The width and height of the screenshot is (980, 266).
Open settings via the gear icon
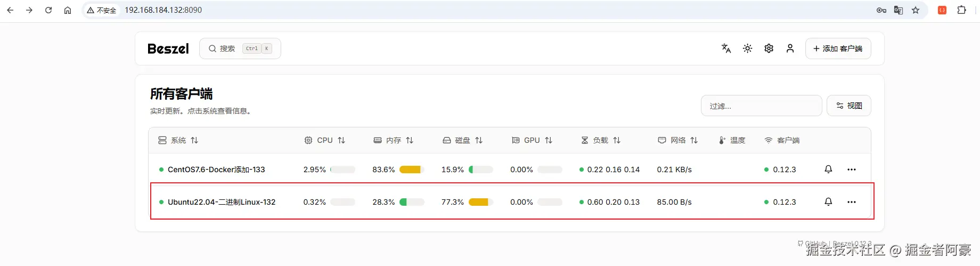tap(769, 49)
